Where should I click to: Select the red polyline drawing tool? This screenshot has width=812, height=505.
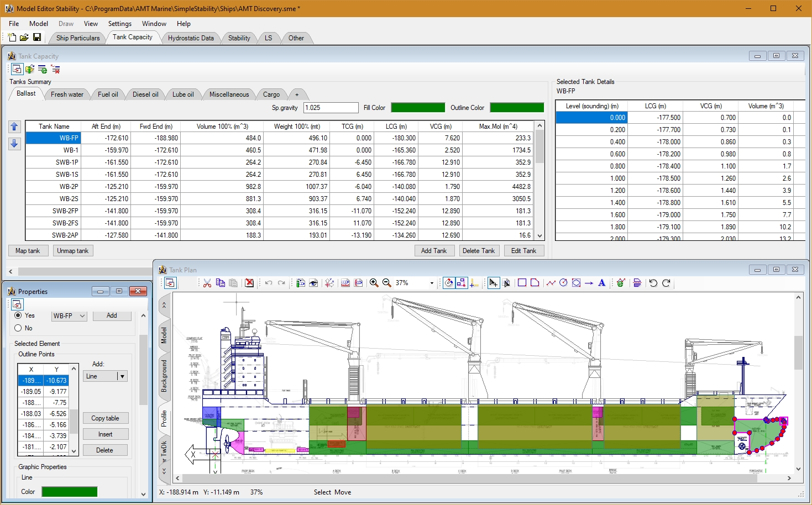[x=551, y=283]
